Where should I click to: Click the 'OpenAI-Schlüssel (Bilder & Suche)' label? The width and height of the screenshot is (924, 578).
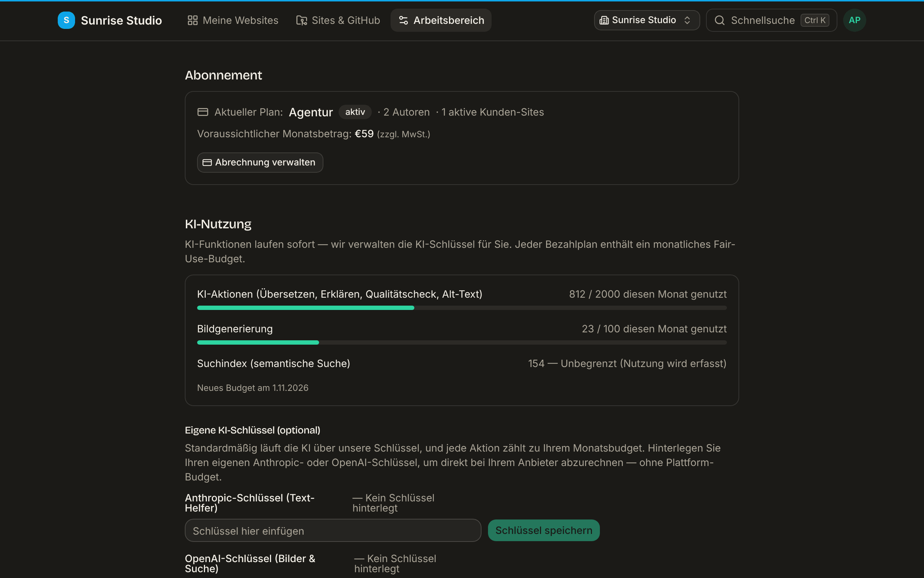(x=250, y=564)
